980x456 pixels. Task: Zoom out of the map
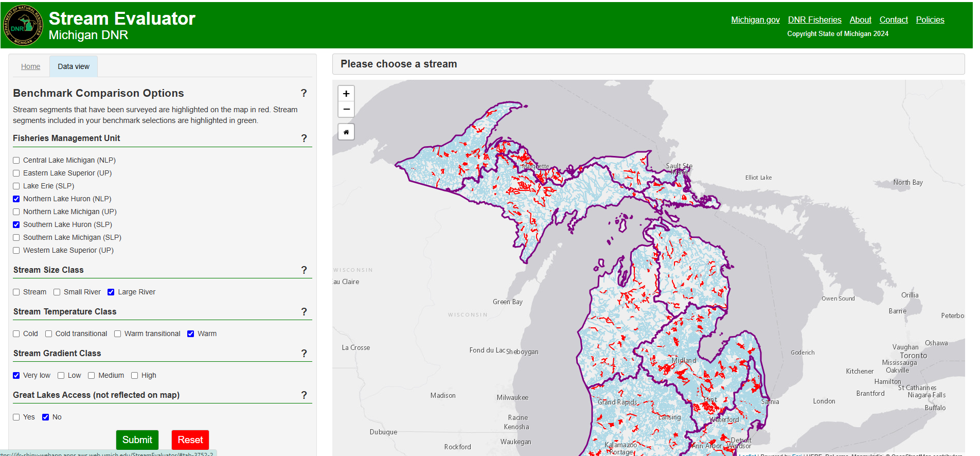[346, 109]
